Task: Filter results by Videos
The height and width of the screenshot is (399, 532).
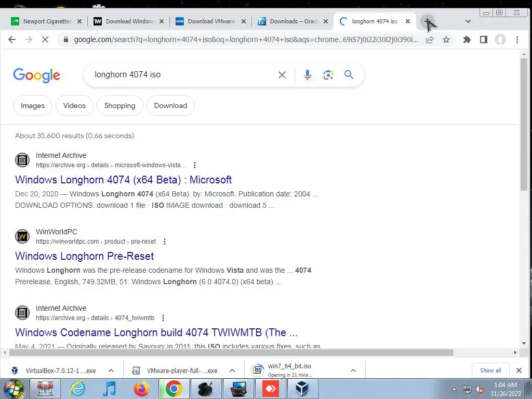Action: coord(74,105)
